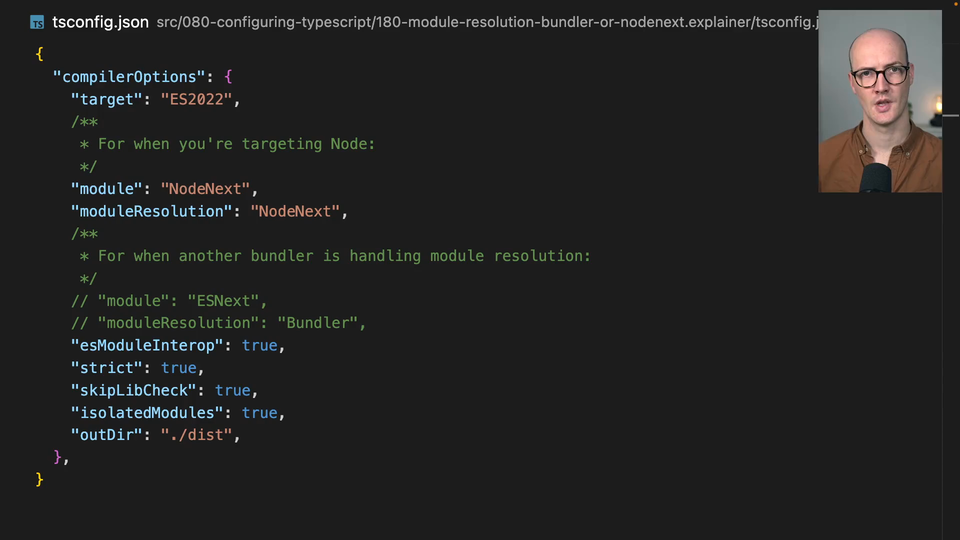Click the "./dist" outDir value
The image size is (960, 540).
pos(196,435)
